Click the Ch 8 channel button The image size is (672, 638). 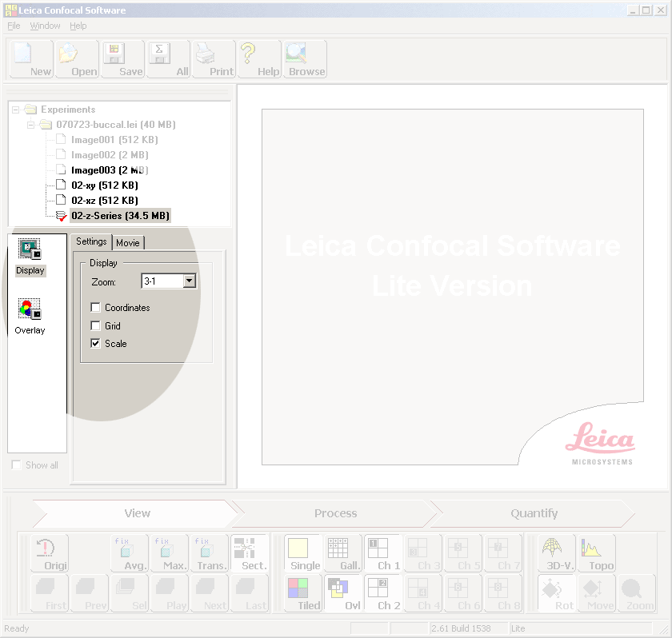(503, 593)
